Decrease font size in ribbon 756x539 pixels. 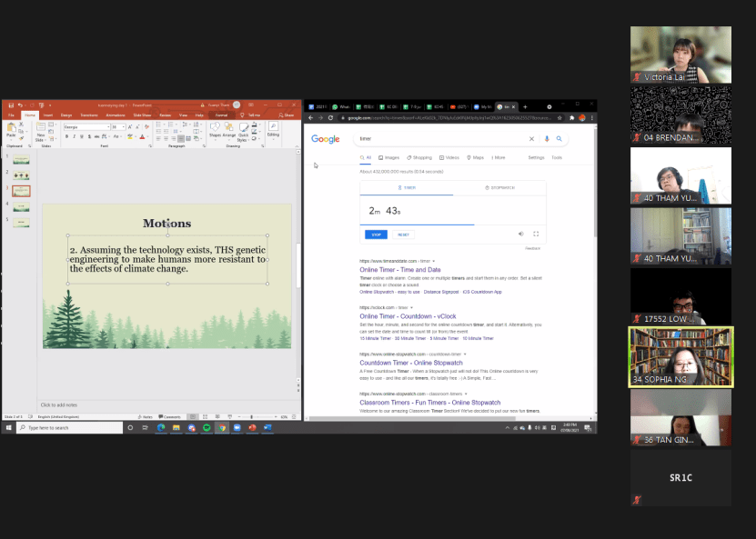coord(136,126)
